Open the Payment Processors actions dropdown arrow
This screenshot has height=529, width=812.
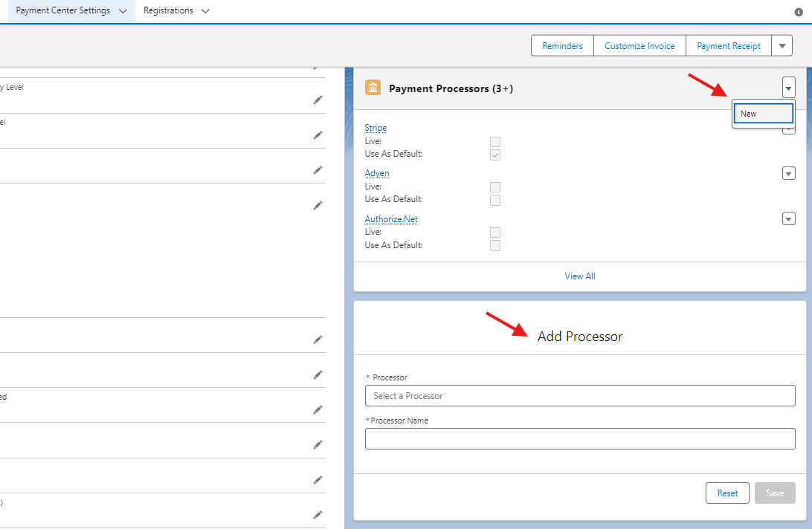click(788, 88)
